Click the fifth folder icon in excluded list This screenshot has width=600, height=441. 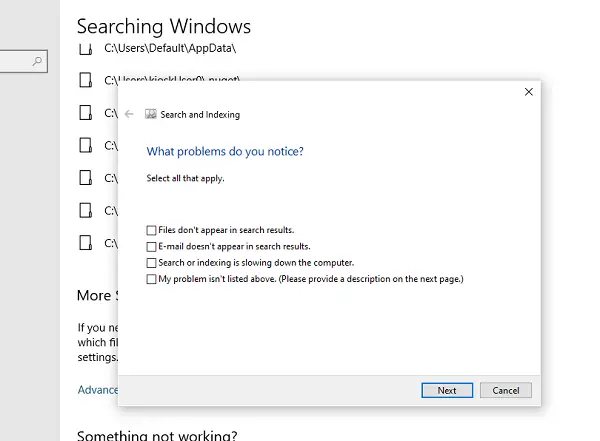tap(85, 178)
